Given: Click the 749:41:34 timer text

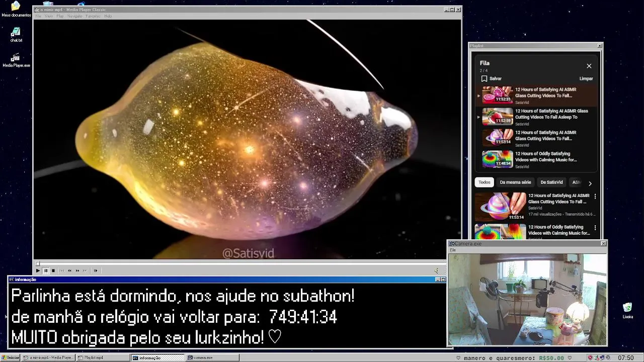Looking at the screenshot, I should [303, 317].
